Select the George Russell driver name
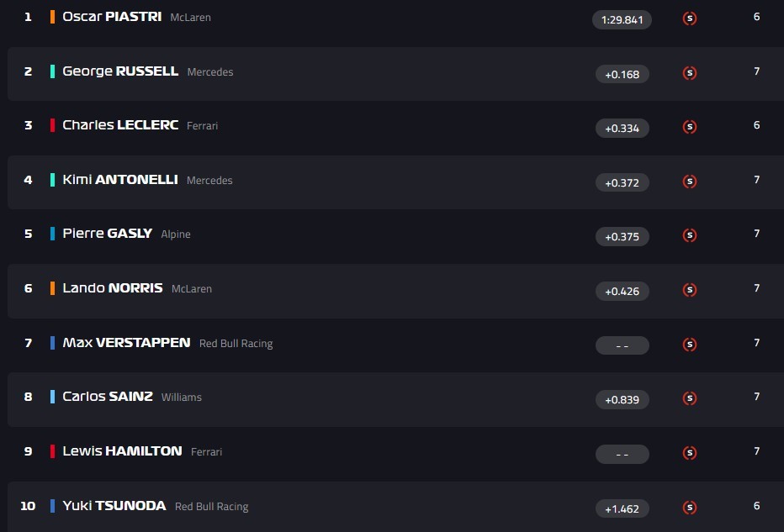 [x=120, y=71]
